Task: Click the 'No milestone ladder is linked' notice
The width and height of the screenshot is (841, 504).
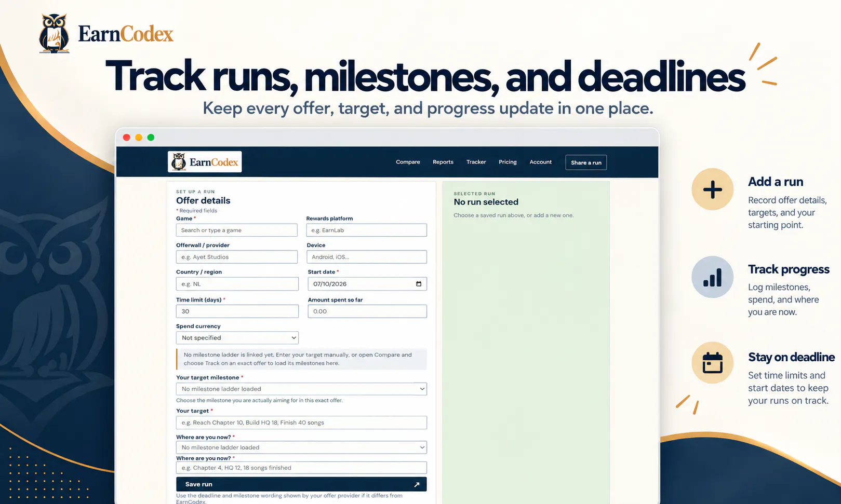Action: [x=302, y=359]
